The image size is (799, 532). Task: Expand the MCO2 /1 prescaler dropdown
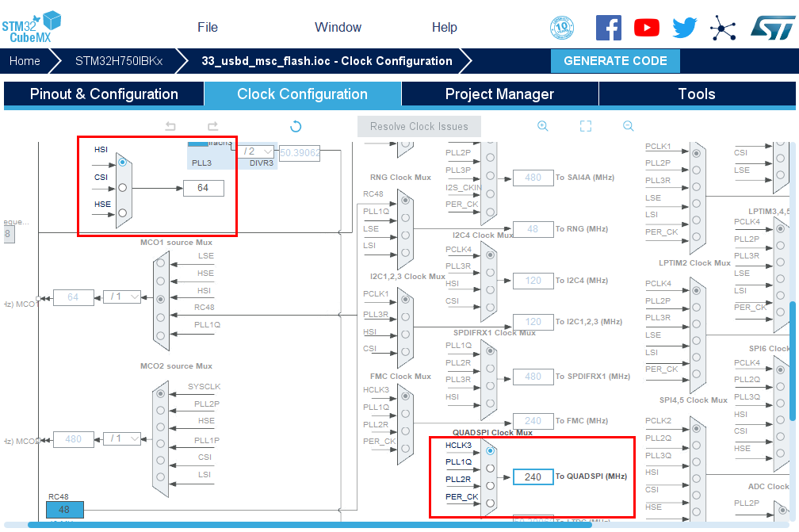click(x=123, y=438)
